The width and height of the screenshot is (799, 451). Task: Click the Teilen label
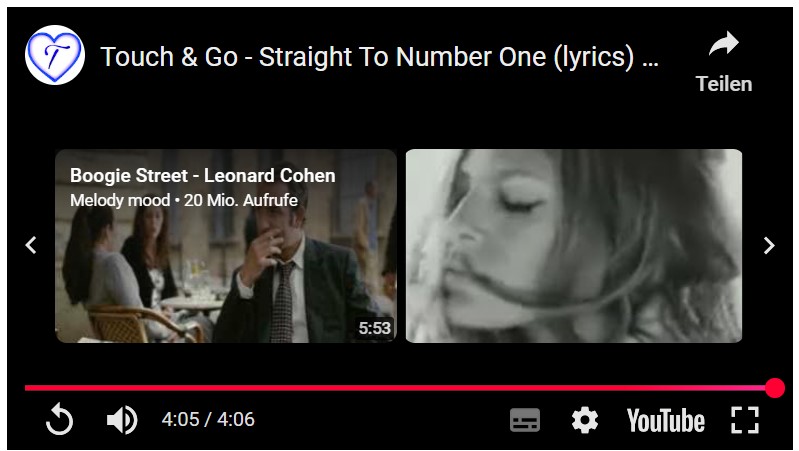pos(724,84)
